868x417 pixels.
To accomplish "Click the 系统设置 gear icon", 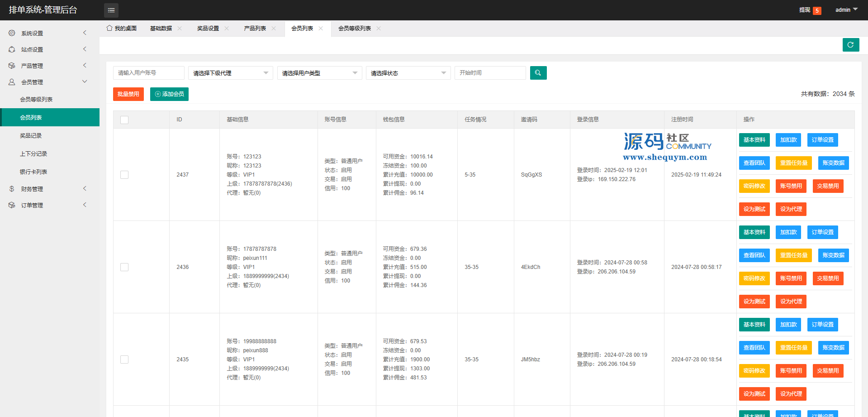I will [12, 33].
